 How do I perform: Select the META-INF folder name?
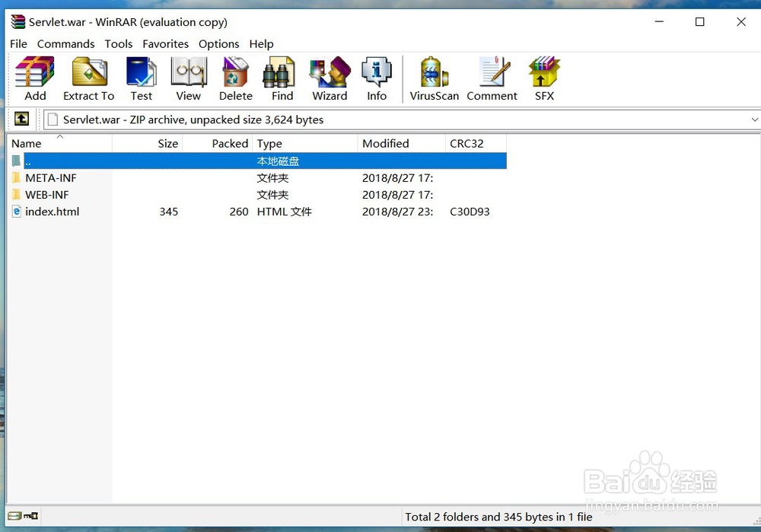pyautogui.click(x=50, y=177)
